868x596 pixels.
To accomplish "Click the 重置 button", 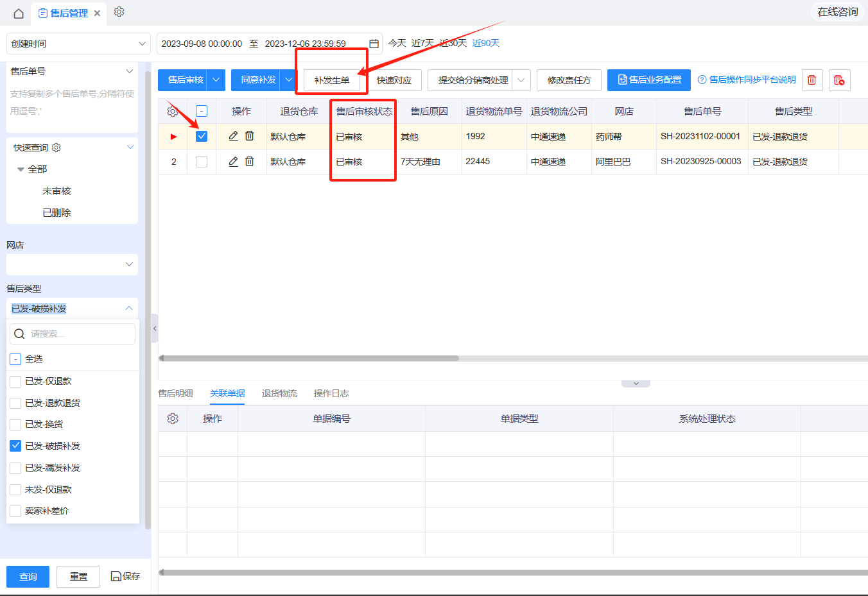I will pos(78,577).
